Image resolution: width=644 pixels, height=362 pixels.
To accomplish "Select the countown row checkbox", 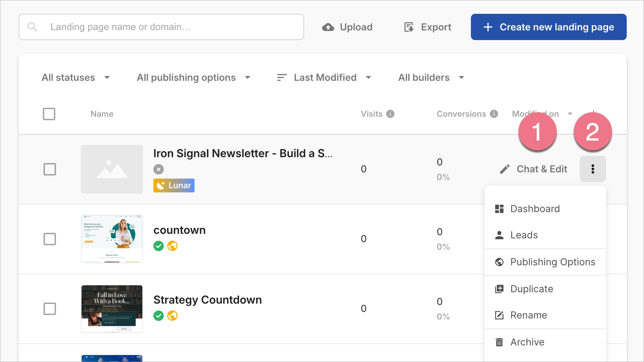I will (x=50, y=239).
